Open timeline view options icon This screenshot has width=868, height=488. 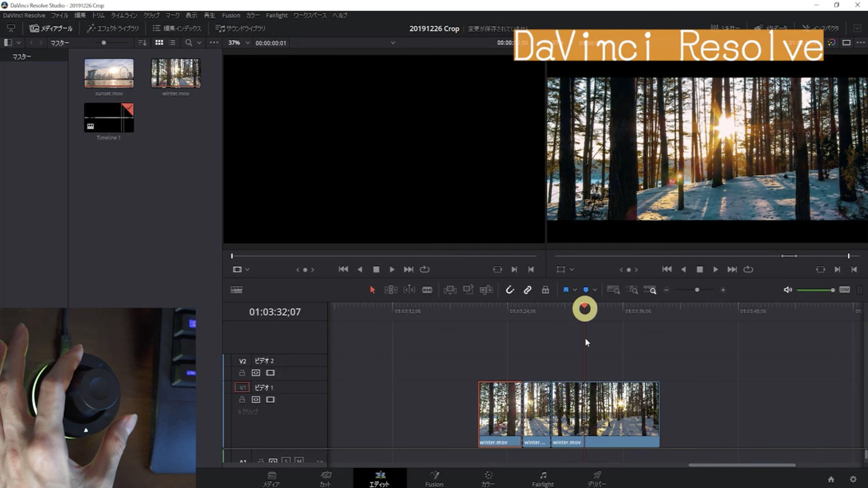tap(236, 290)
